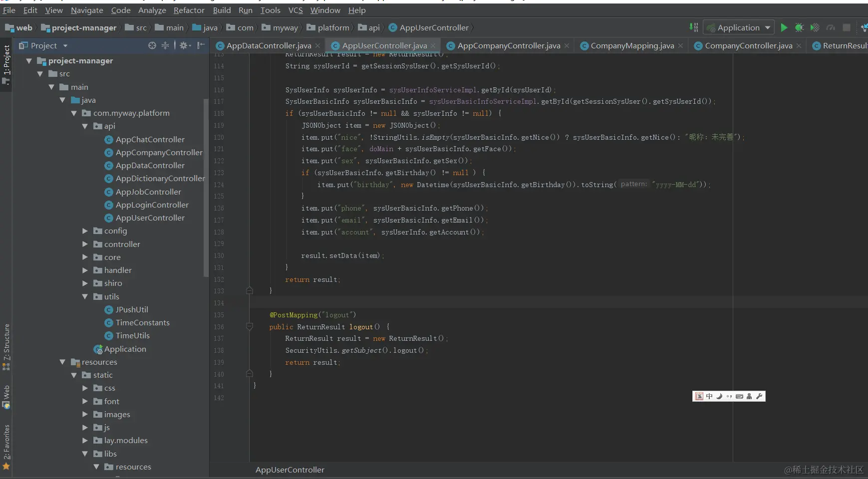
Task: Expand the lay.modules folder
Action: [x=85, y=441]
